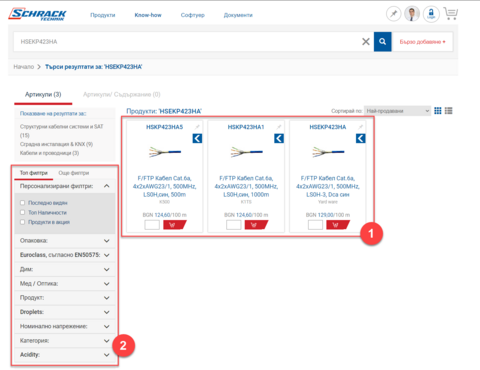Open the Софтуер menu
480x370 pixels.
(193, 15)
